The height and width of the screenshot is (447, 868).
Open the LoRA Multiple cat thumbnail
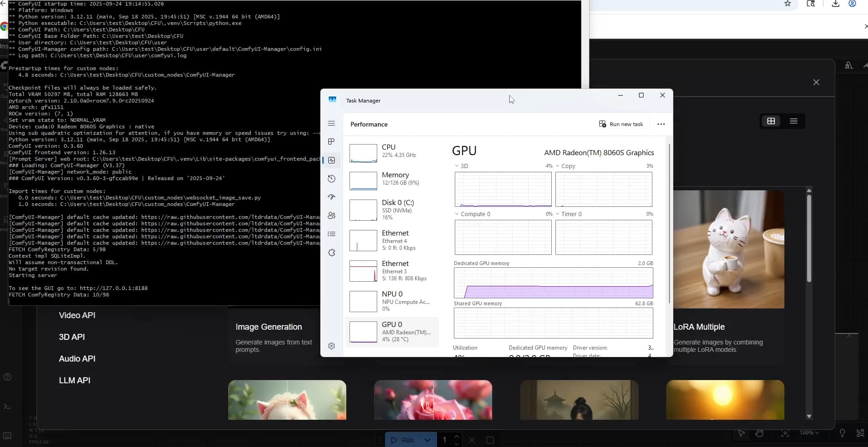[x=729, y=249]
